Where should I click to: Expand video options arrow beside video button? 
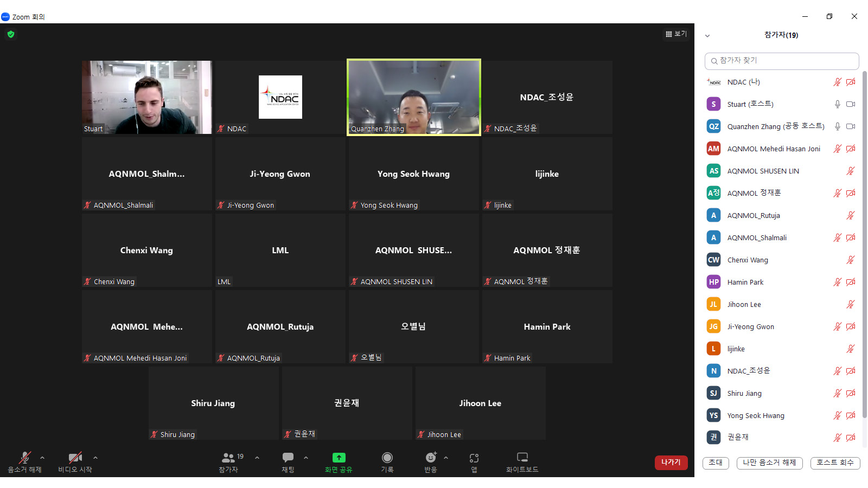(x=95, y=458)
